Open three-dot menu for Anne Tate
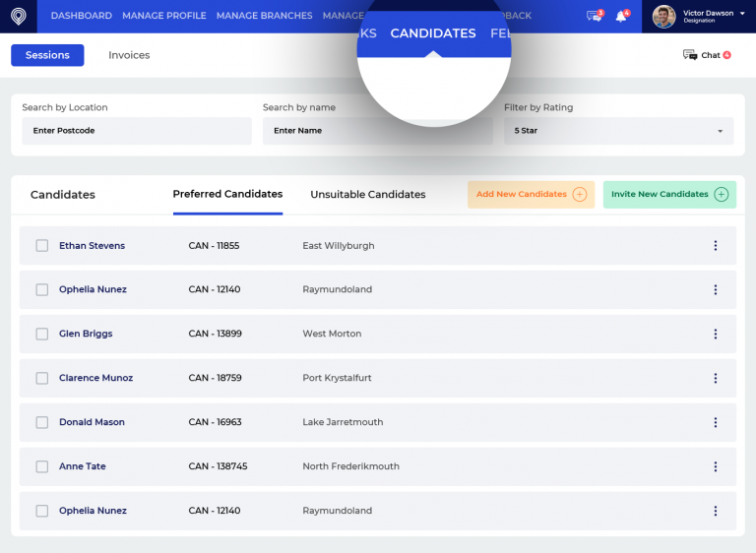The height and width of the screenshot is (553, 756). [716, 466]
